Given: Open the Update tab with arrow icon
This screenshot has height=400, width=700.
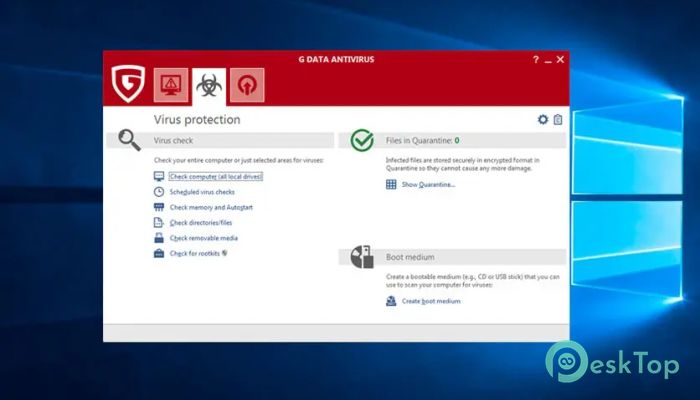Looking at the screenshot, I should (247, 85).
